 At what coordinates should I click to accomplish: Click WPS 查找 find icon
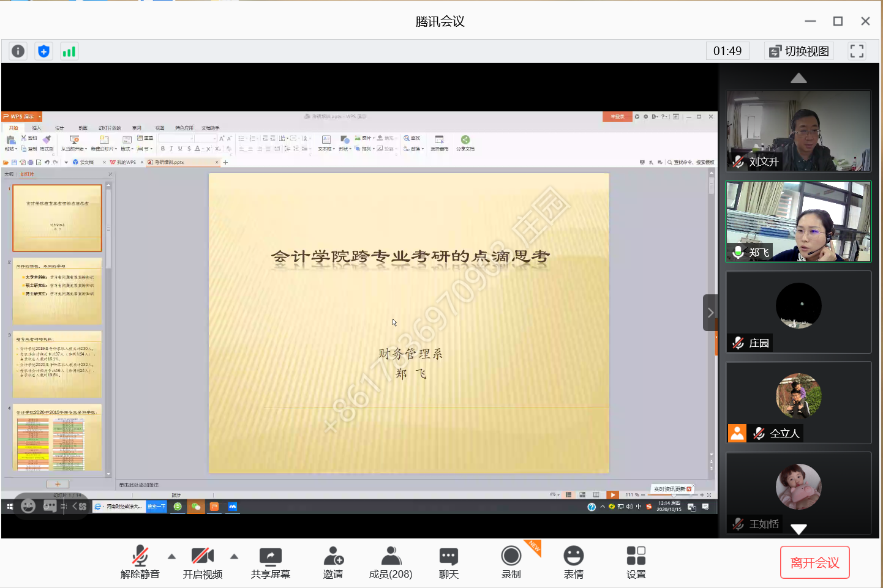[411, 138]
